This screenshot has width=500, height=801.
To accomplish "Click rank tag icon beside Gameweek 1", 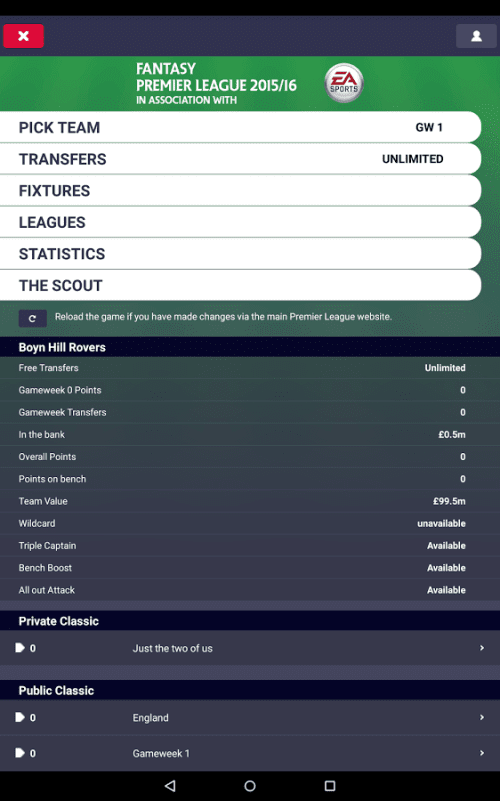I will click(x=20, y=752).
